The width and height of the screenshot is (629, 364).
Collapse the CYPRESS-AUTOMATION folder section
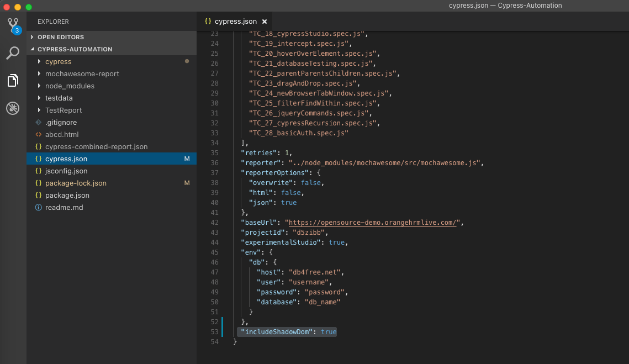(33, 49)
